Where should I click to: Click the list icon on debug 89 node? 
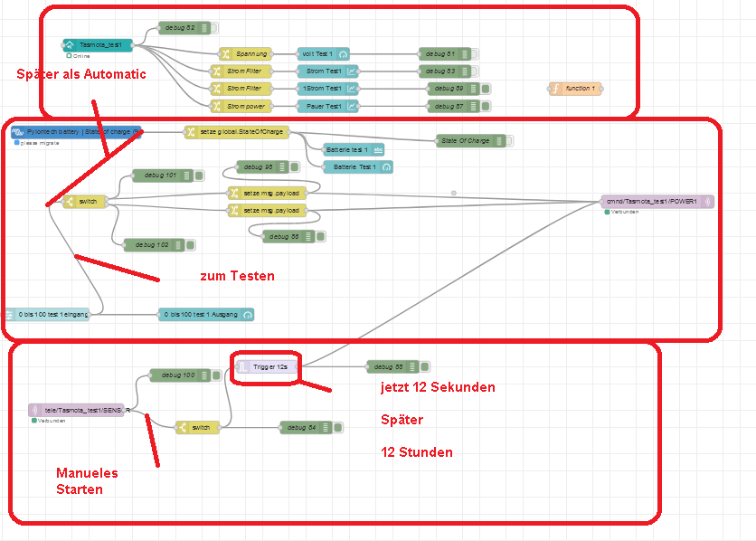[x=474, y=89]
